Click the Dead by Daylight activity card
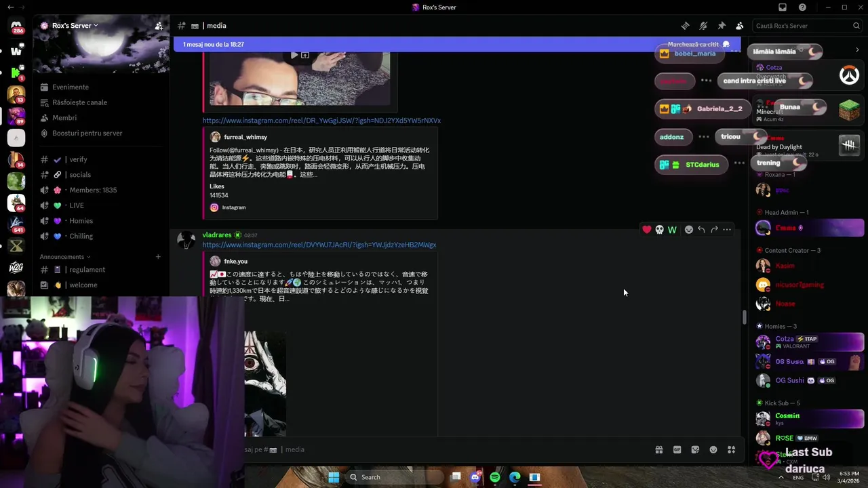The height and width of the screenshot is (488, 868). (808, 146)
